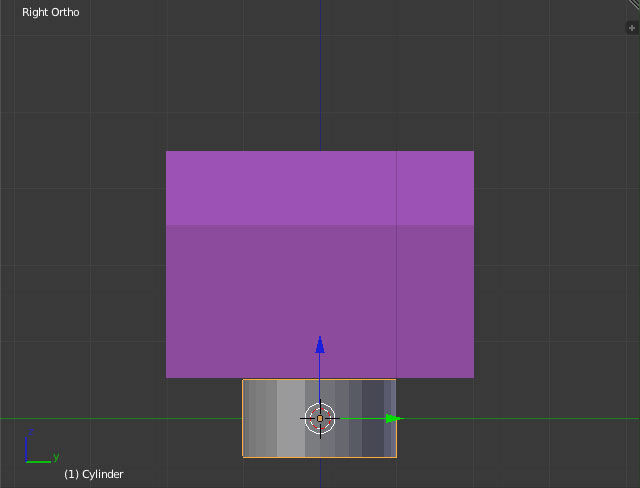Image resolution: width=640 pixels, height=488 pixels.
Task: Click the cylinder's left orange outline edge
Action: (x=243, y=419)
